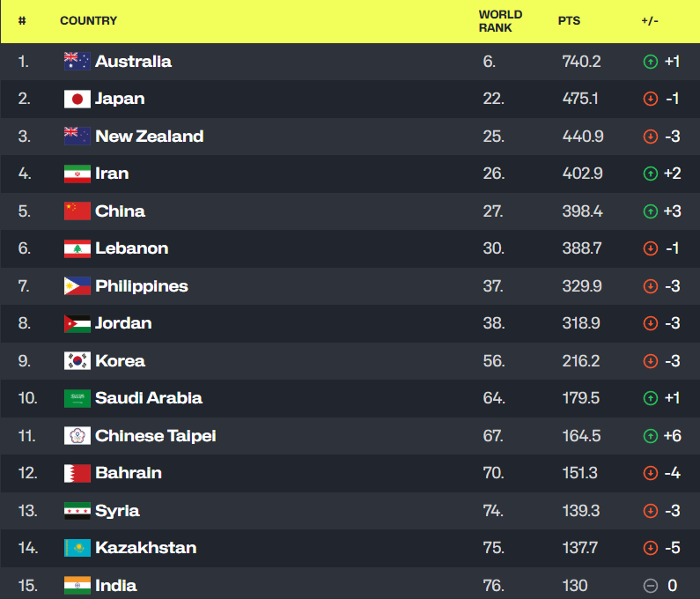Viewport: 700px width, 599px height.
Task: Select the Syria row name
Action: (117, 511)
